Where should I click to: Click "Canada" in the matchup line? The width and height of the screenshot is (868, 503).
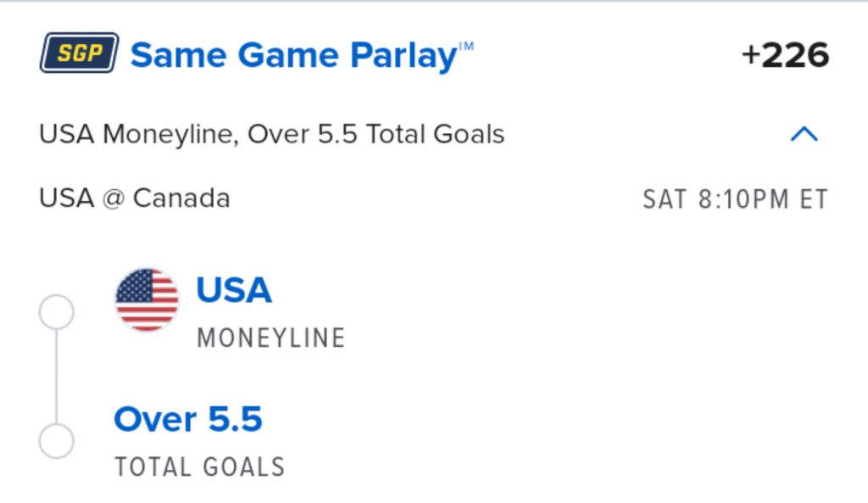[x=181, y=198]
